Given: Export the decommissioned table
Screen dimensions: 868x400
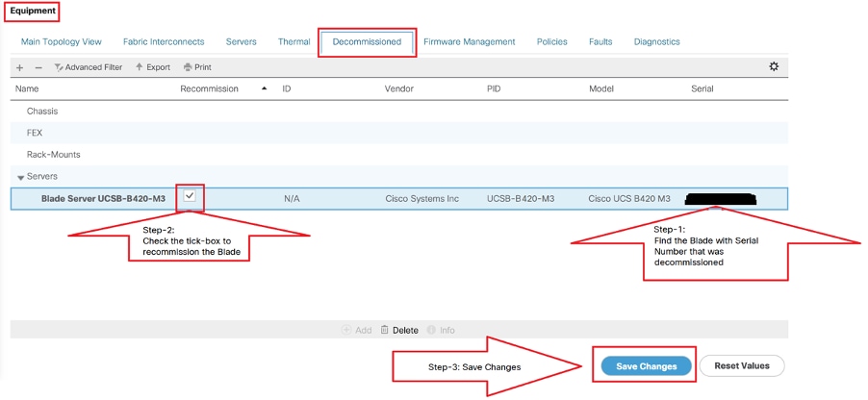Looking at the screenshot, I should click(x=153, y=67).
